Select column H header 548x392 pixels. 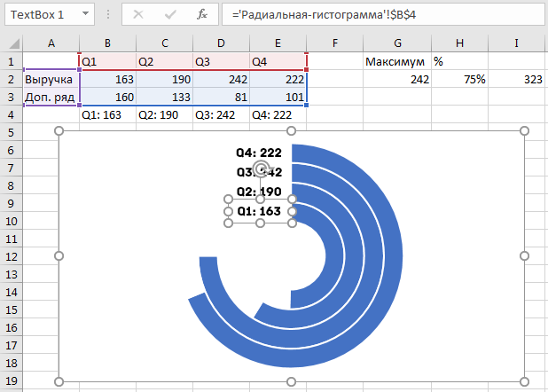coord(460,43)
